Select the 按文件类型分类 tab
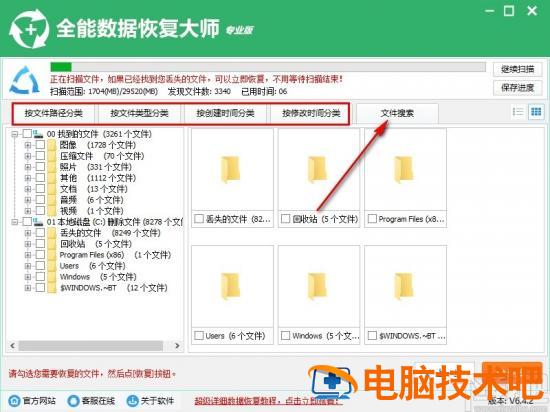This screenshot has width=550, height=412. pos(139,113)
